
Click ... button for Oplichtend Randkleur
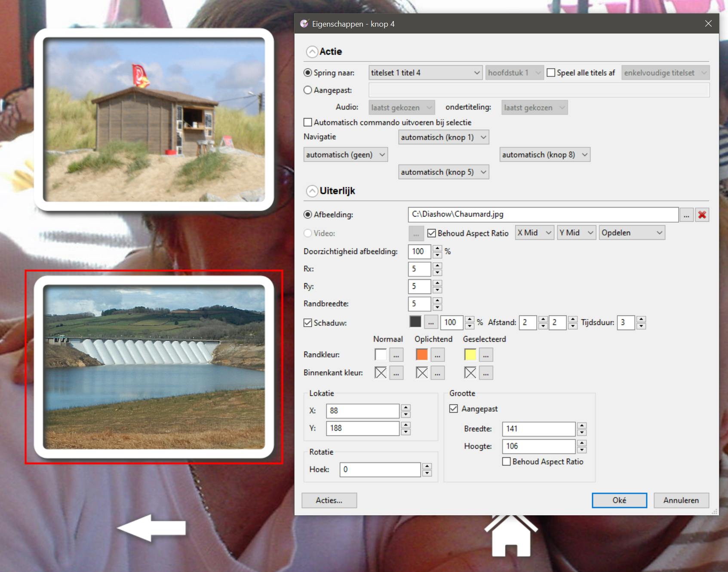coord(437,355)
